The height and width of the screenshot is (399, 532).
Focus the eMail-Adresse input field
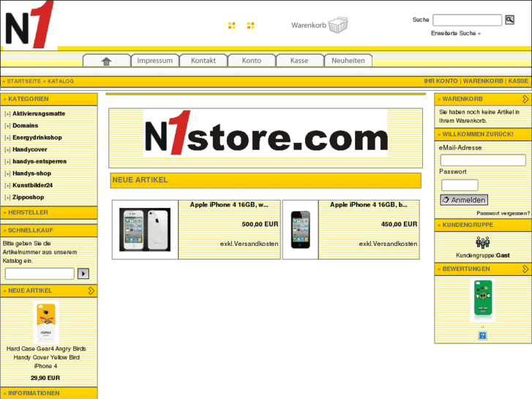[x=483, y=160]
